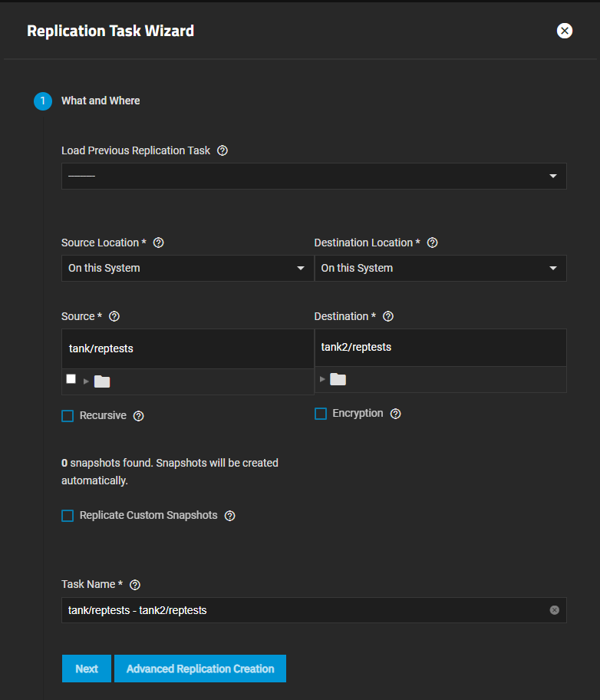Open Source Location help tooltip icon
This screenshot has width=600, height=700.
coord(159,243)
